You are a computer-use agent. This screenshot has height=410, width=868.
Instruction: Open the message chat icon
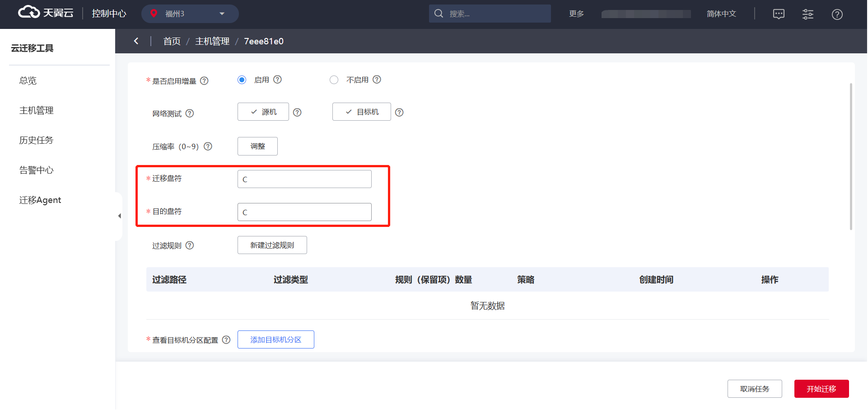(779, 14)
